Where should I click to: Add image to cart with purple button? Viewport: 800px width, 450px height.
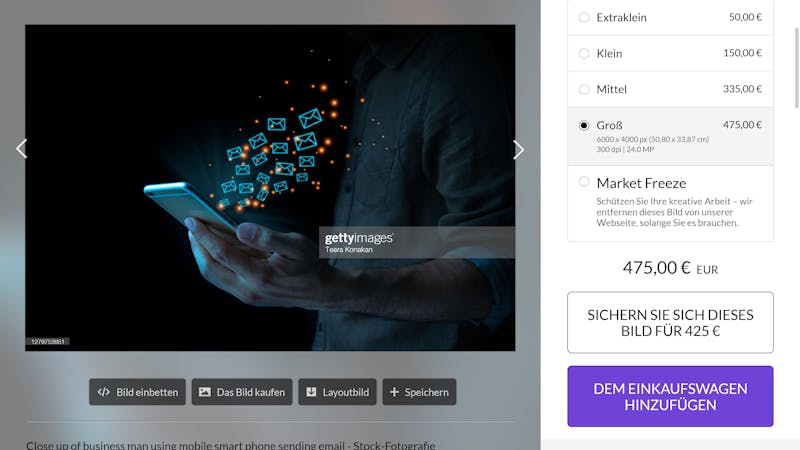coord(670,396)
